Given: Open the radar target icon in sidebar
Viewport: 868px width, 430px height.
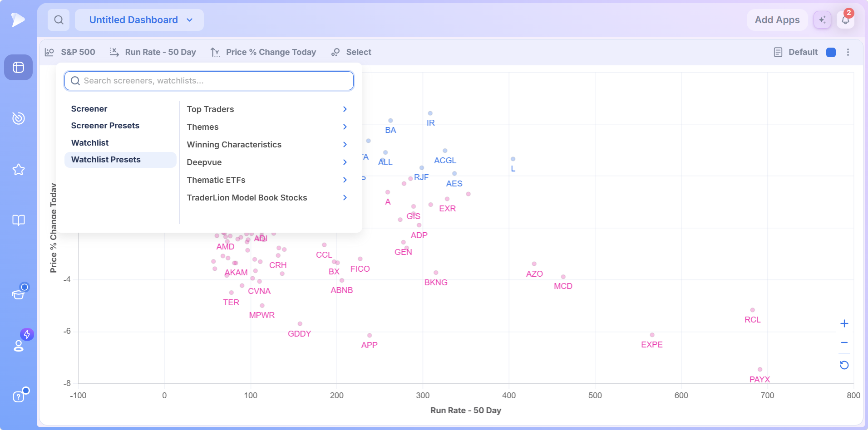Looking at the screenshot, I should 18,118.
